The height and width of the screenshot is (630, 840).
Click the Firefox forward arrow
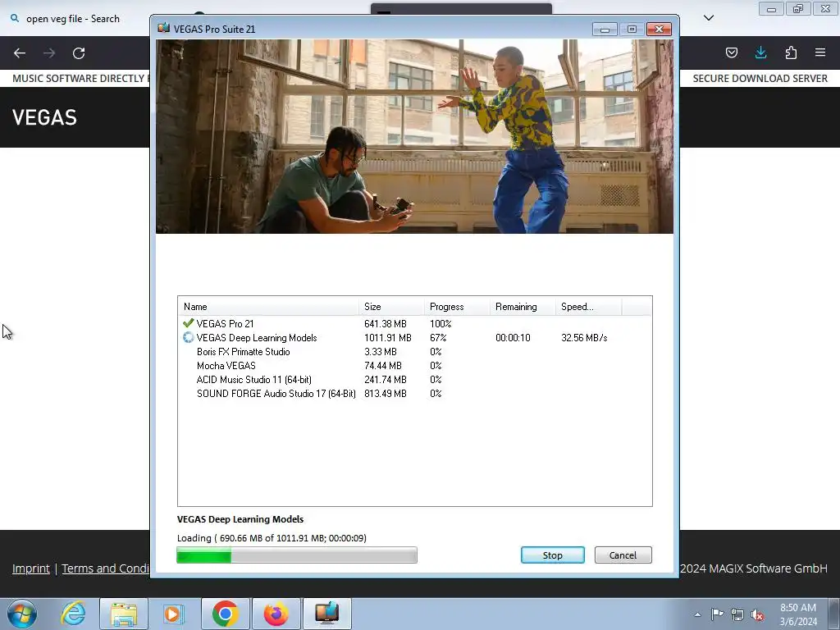(x=49, y=53)
